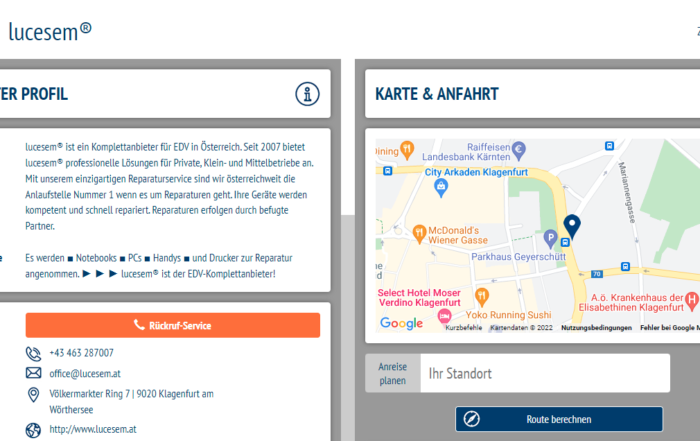
Task: Call the phone number +43 463 287007
Action: tap(81, 353)
